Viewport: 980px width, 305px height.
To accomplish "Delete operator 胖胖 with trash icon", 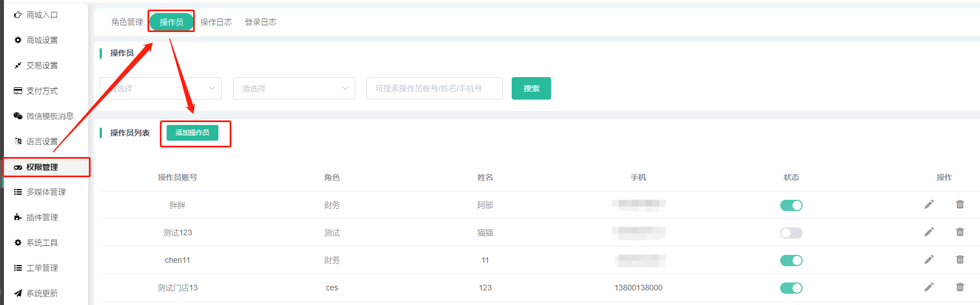I will (x=960, y=204).
